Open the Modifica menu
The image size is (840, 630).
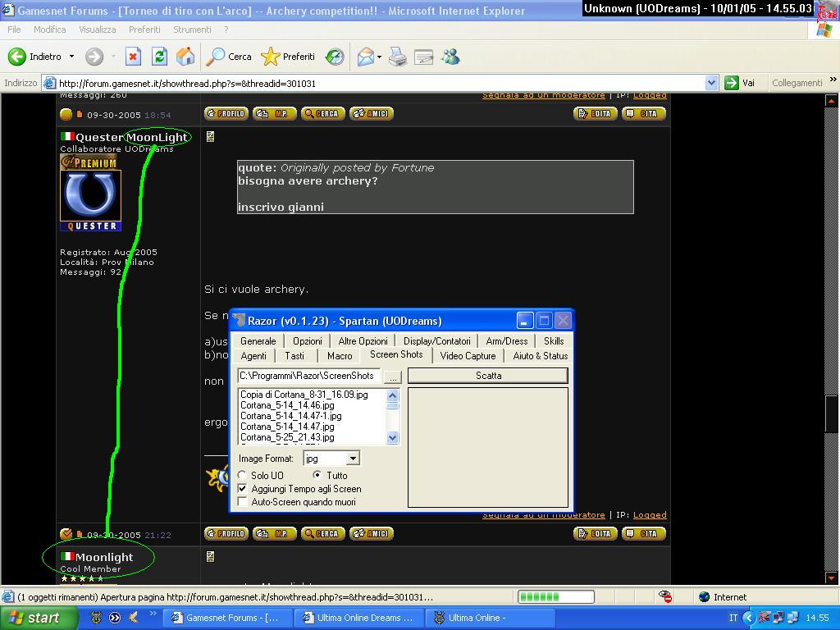(50, 30)
